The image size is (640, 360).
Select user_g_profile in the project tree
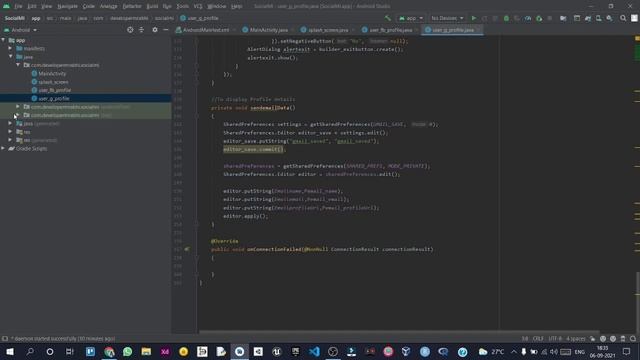53,98
